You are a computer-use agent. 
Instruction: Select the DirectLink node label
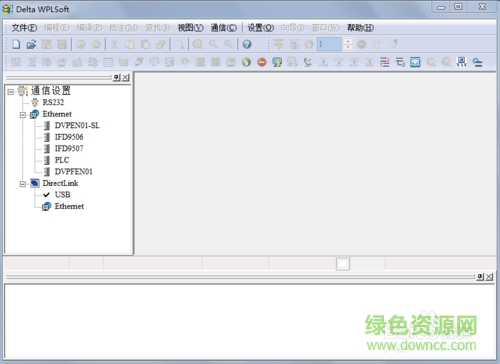[x=60, y=183]
